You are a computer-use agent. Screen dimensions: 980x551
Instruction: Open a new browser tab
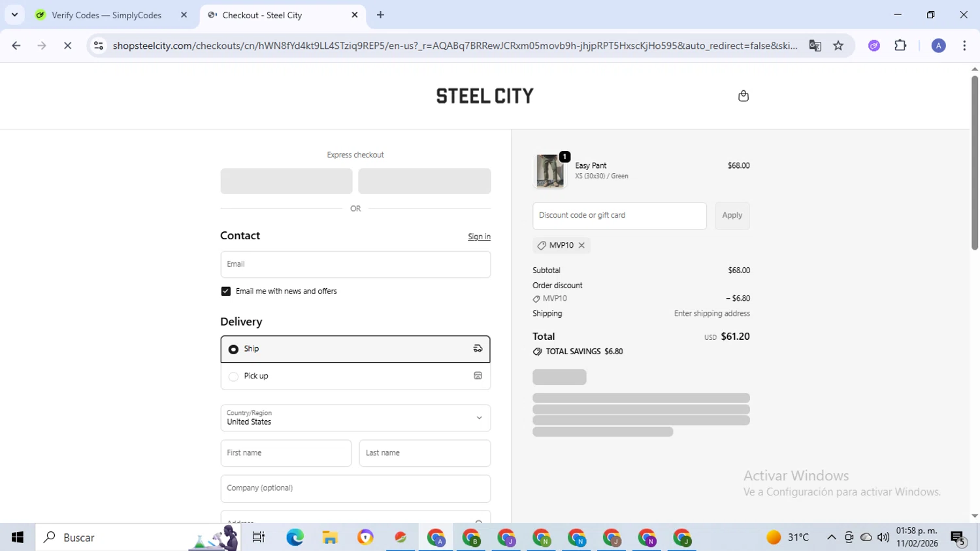point(380,15)
